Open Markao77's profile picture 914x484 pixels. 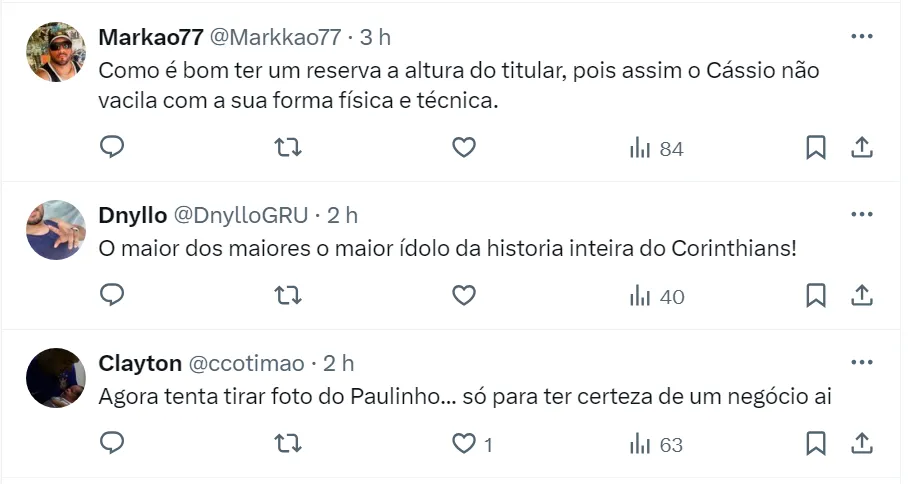click(56, 53)
